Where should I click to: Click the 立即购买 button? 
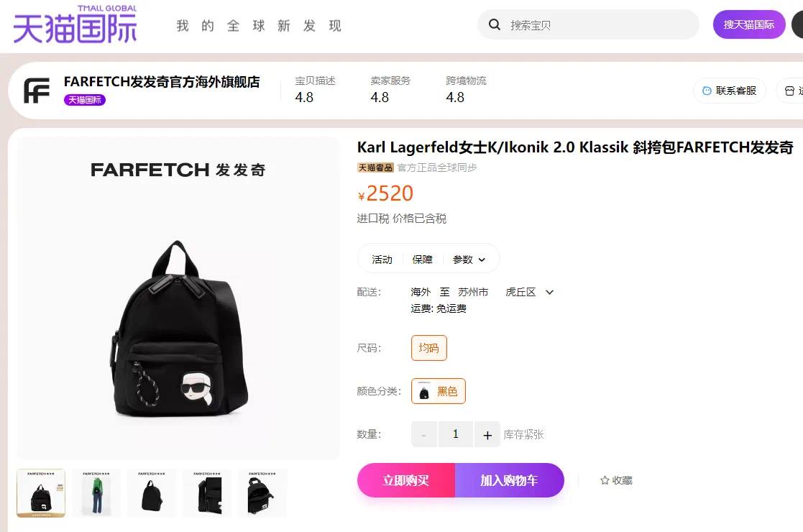(406, 480)
